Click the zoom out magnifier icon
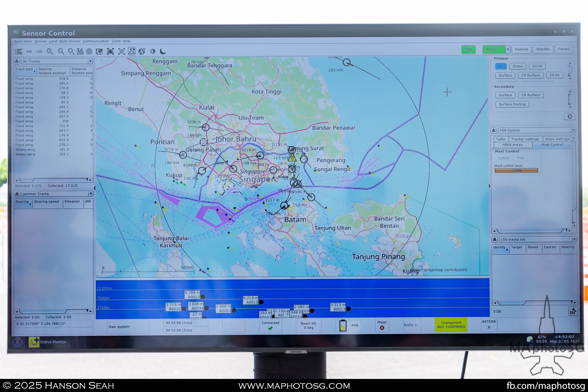 [x=61, y=51]
